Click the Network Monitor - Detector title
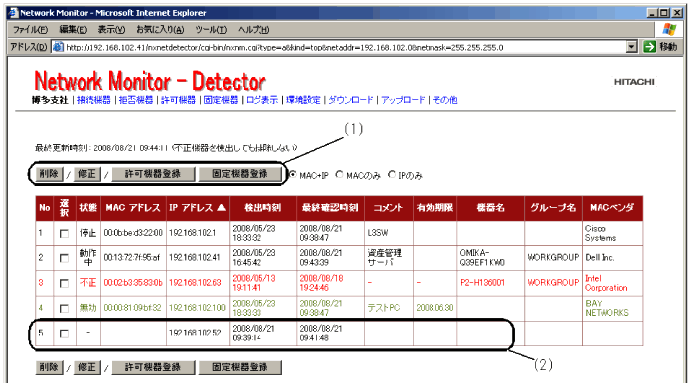 point(150,81)
